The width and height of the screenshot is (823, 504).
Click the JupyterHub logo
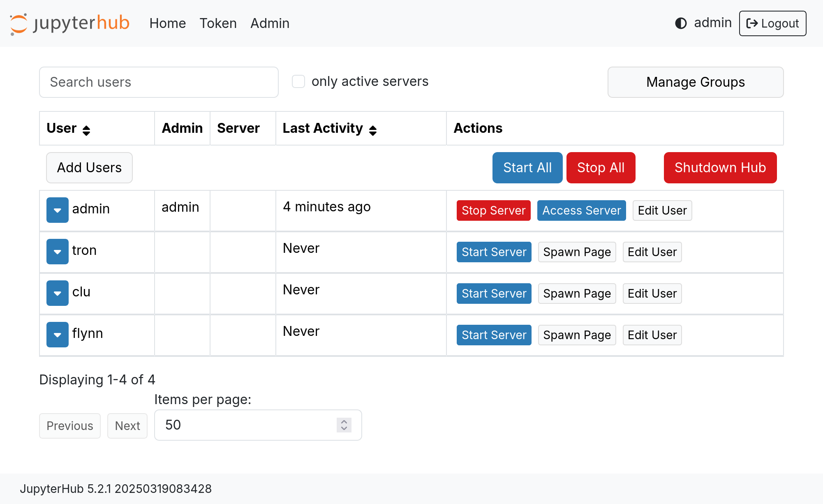(x=69, y=23)
